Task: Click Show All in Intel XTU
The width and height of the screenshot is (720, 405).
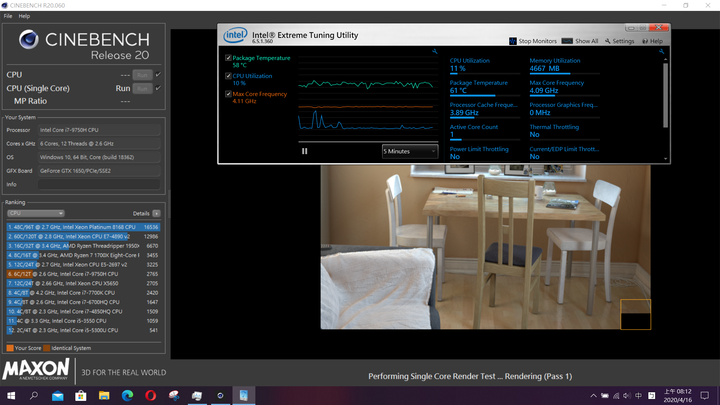Action: click(580, 41)
